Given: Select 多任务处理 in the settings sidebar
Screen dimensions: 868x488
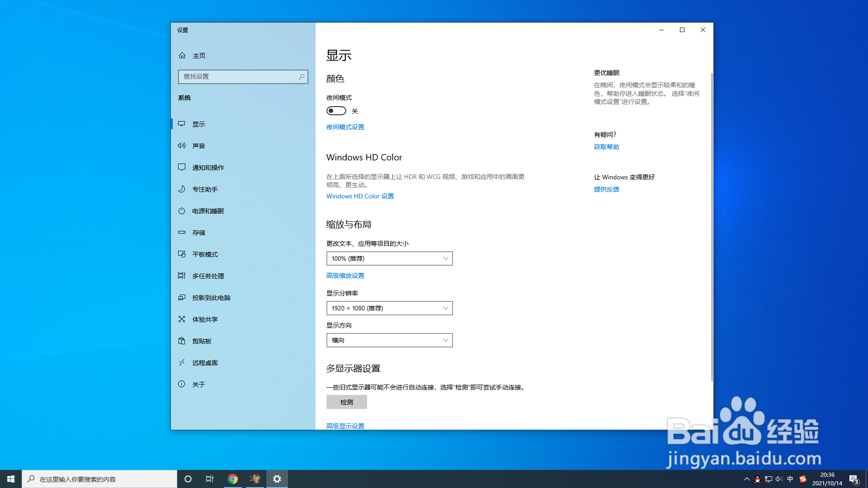Looking at the screenshot, I should pyautogui.click(x=243, y=276).
